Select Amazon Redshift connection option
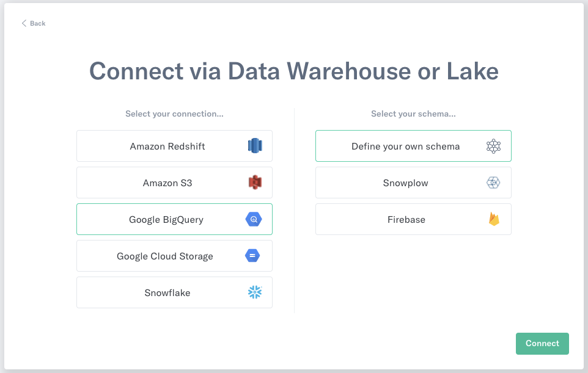Image resolution: width=588 pixels, height=373 pixels. pyautogui.click(x=174, y=146)
